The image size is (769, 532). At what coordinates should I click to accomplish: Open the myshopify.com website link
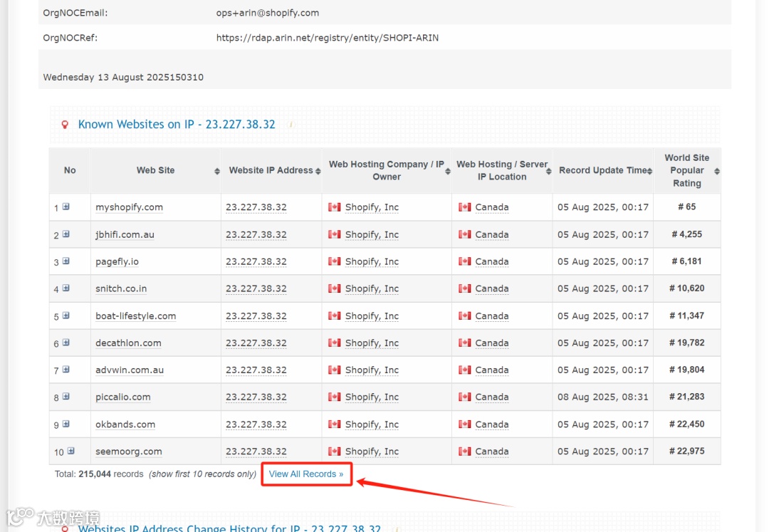129,207
